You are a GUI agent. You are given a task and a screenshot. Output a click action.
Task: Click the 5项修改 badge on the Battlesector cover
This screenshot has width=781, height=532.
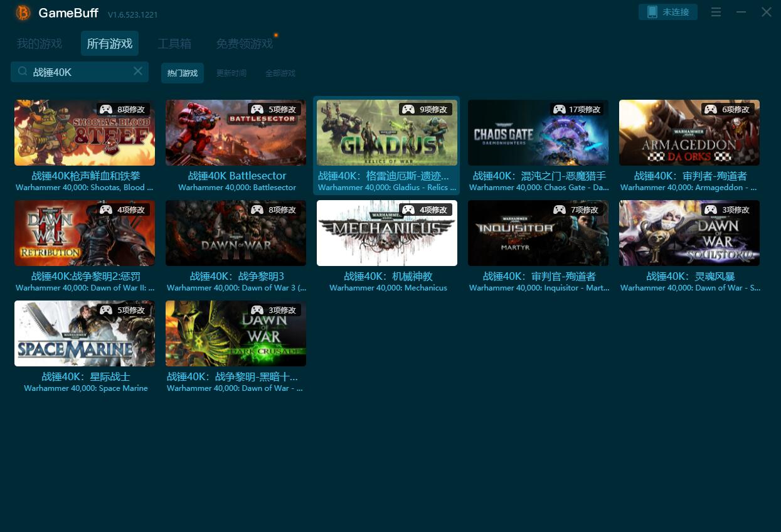point(274,109)
